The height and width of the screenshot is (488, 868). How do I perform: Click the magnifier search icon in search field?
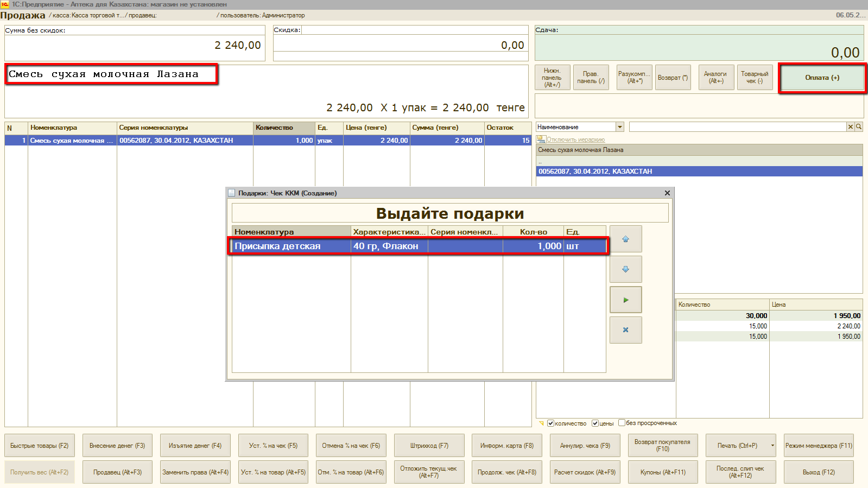pos(859,126)
